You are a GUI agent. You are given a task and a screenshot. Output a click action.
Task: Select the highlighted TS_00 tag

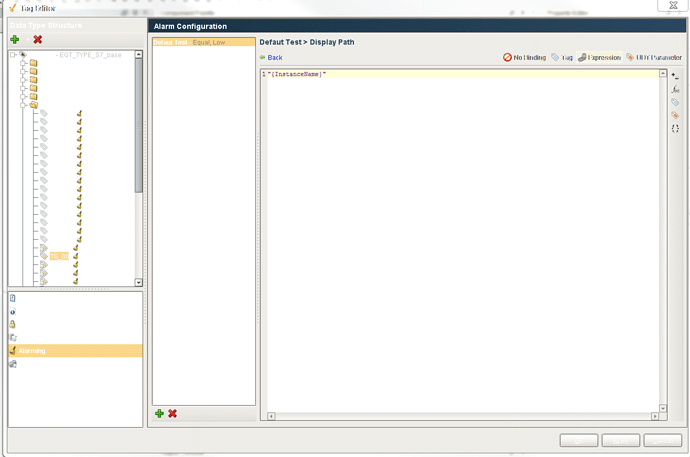tap(59, 256)
